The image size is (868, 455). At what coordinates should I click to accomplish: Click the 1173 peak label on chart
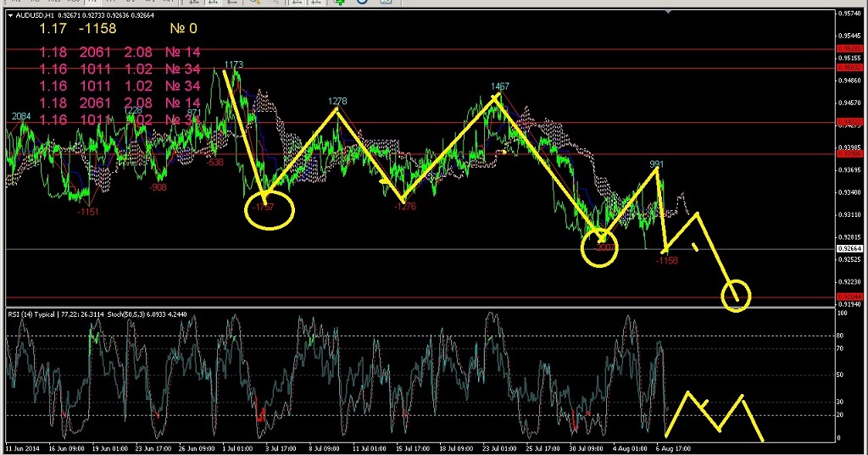point(234,64)
